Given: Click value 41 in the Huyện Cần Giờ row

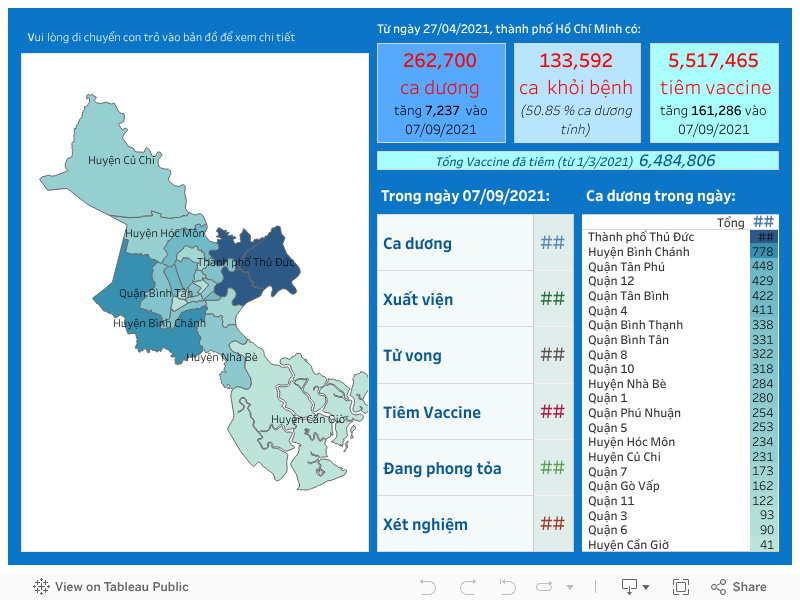Looking at the screenshot, I should click(767, 544).
